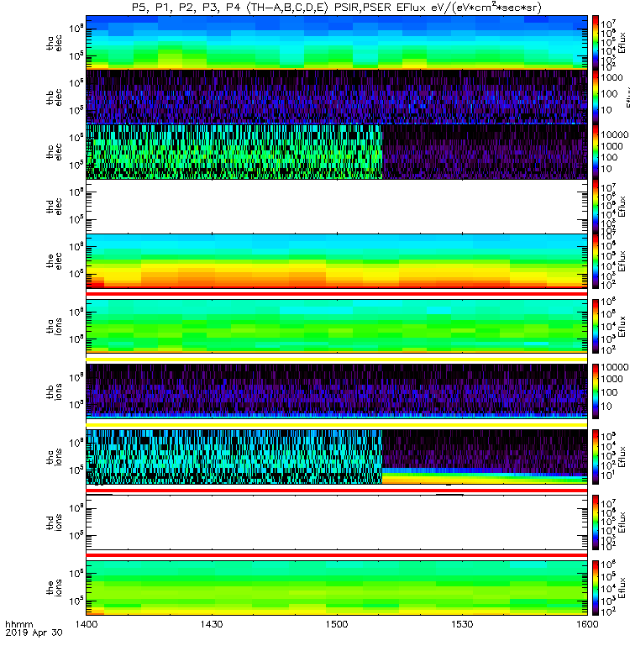630x672 pixels.
Task: Click the Eflux label beside tha ions colorbar
Action: click(622, 327)
